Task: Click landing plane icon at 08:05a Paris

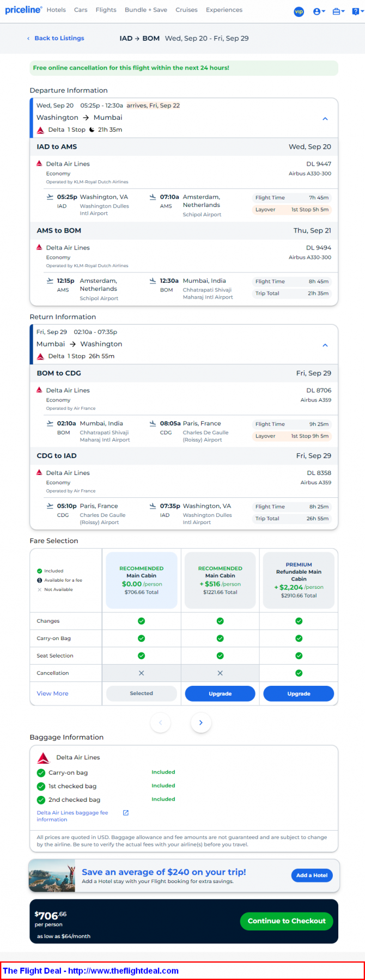Action: pos(153,424)
